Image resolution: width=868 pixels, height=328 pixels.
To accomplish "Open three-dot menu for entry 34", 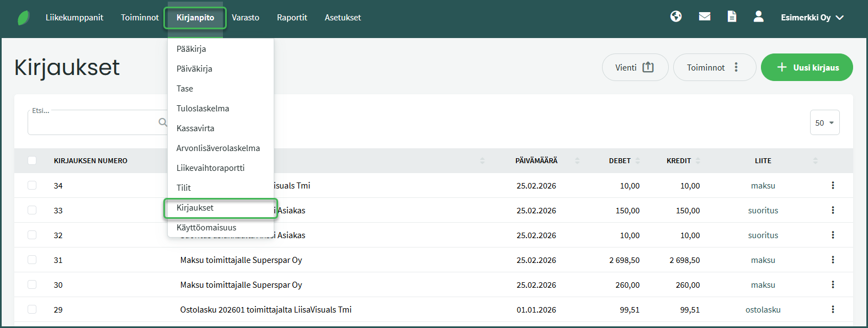I will (833, 185).
